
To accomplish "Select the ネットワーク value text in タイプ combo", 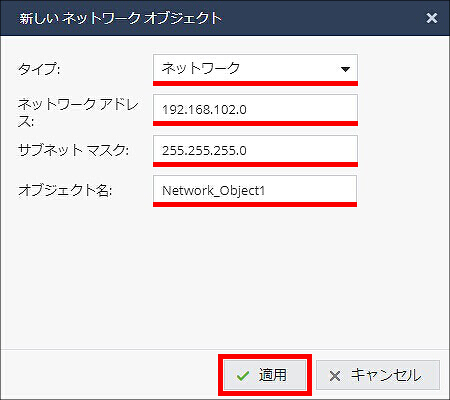I will pos(201,68).
